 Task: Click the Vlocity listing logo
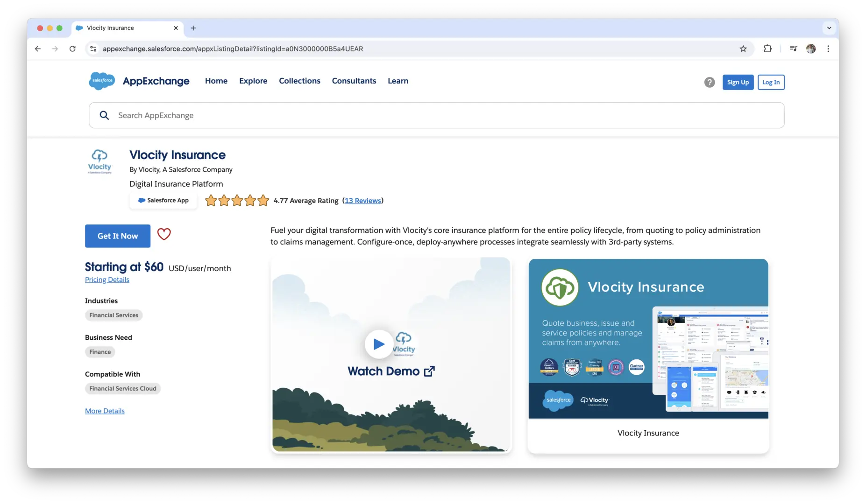pyautogui.click(x=100, y=161)
